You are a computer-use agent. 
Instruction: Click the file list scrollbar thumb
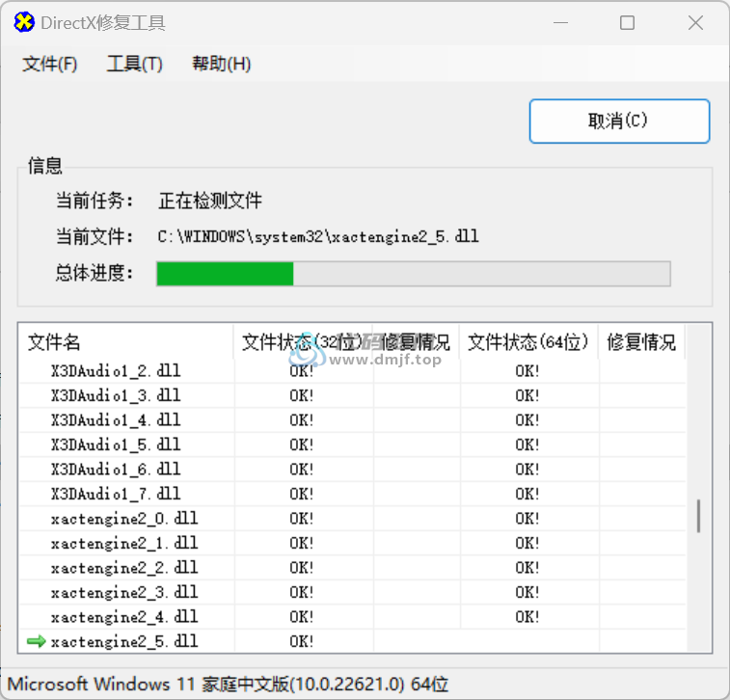pyautogui.click(x=698, y=516)
